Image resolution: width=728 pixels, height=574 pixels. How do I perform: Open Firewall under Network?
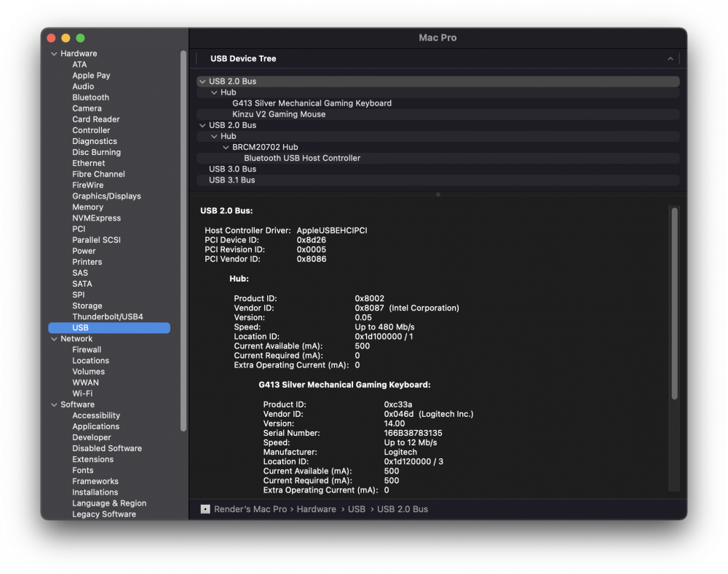87,350
